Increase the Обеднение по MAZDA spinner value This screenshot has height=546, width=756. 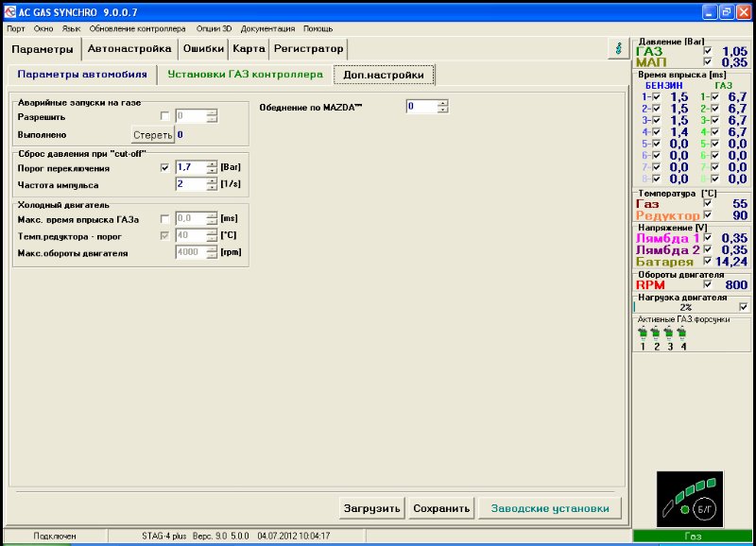[442, 103]
